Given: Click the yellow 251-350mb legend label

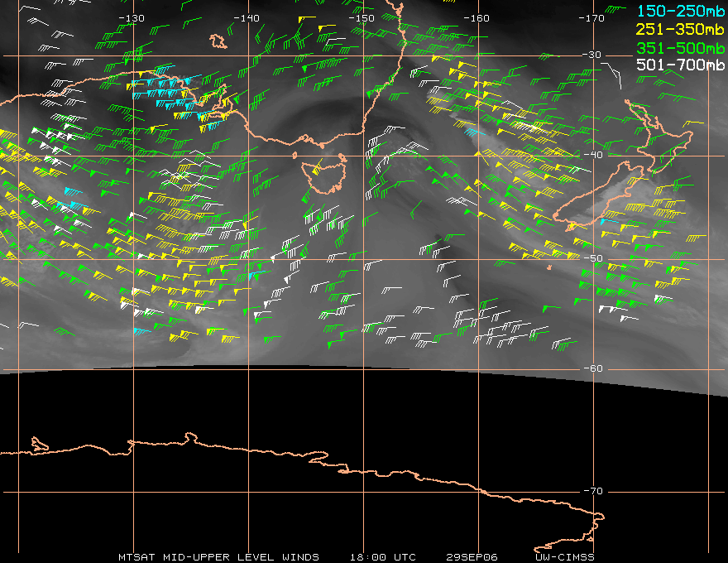Looking at the screenshot, I should [680, 29].
